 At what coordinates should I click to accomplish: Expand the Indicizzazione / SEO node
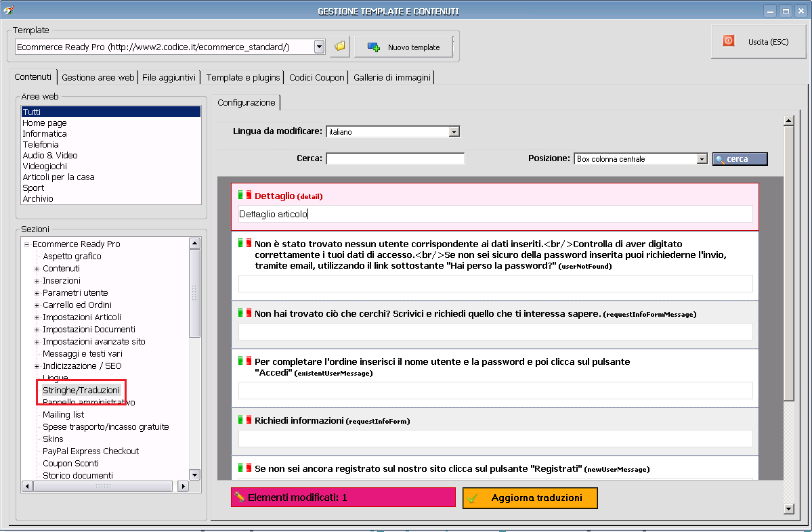tap(37, 366)
